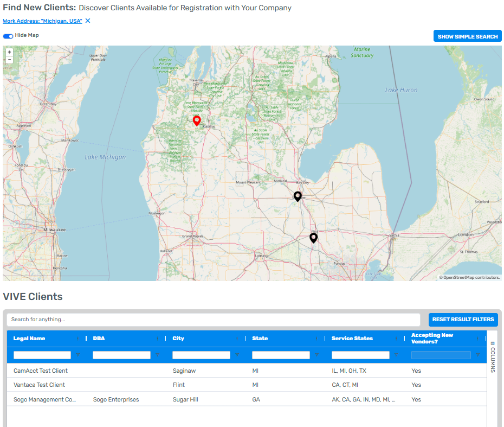
Task: Click the Sugar Hill city cell
Action: (185, 399)
